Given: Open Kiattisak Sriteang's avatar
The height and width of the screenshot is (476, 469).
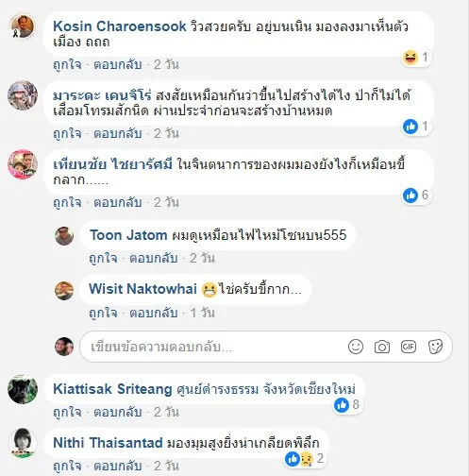Looking at the screenshot, I should (23, 389).
